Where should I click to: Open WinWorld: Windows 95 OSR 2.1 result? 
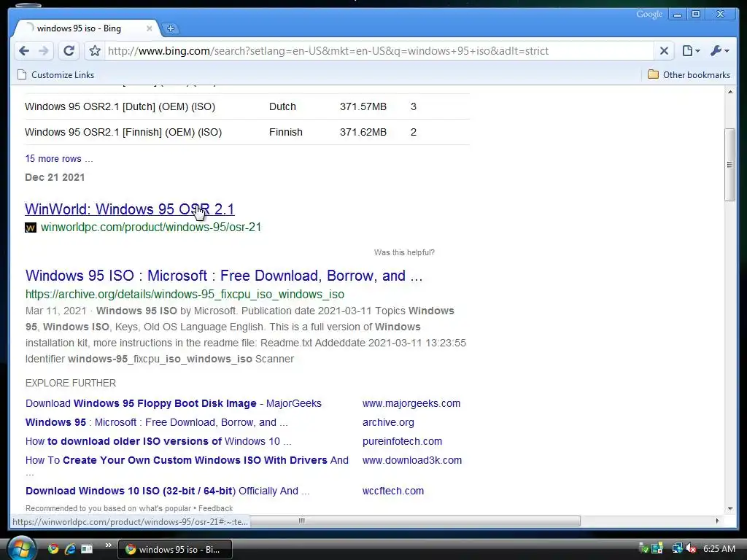coord(130,209)
